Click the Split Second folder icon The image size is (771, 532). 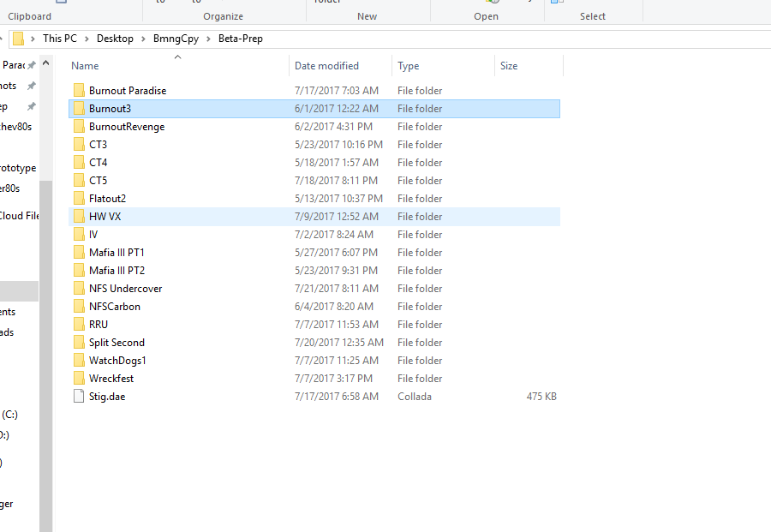(x=79, y=342)
